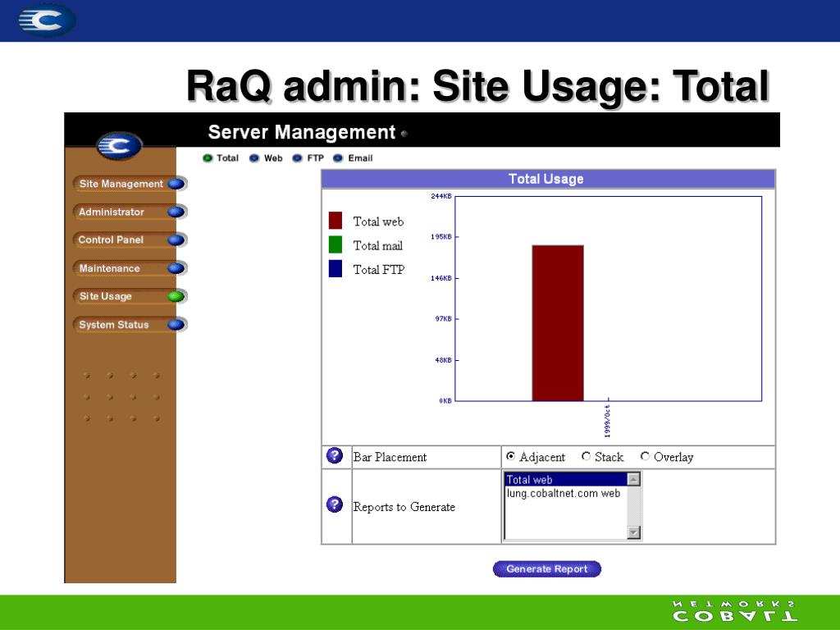Open Site Management from the sidebar
This screenshot has height=630, width=840.
click(x=130, y=184)
